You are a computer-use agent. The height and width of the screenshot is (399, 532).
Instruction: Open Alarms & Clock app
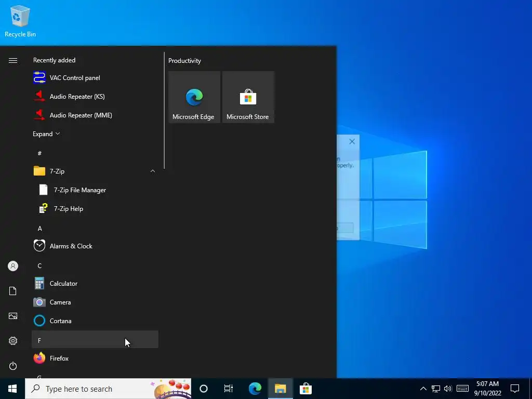(x=95, y=246)
